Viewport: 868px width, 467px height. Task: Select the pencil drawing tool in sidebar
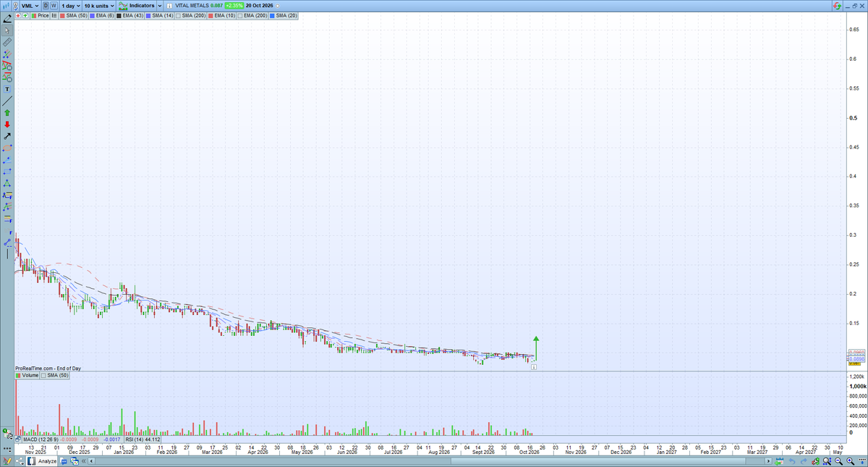(x=7, y=18)
